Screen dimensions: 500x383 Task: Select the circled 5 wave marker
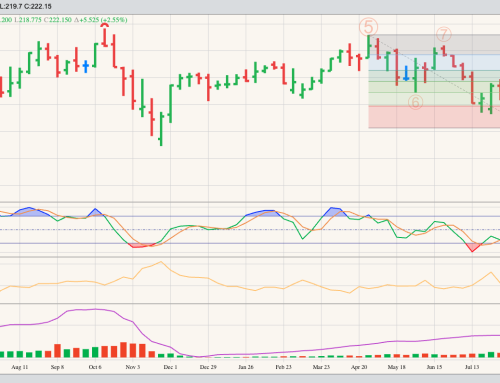tap(368, 27)
